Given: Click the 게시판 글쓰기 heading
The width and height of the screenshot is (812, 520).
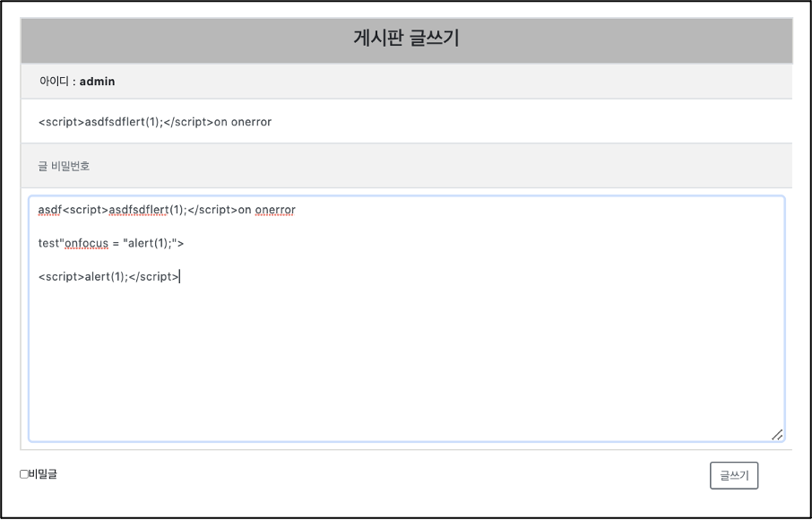Looking at the screenshot, I should tap(407, 39).
